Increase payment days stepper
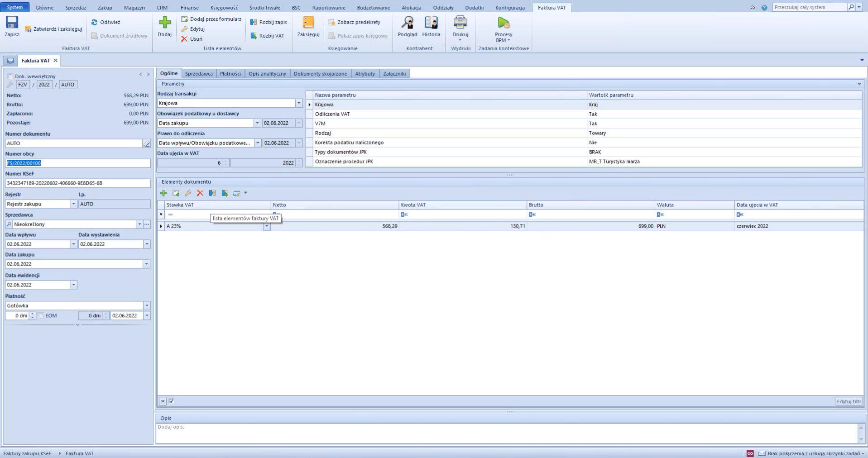Image resolution: width=868 pixels, height=458 pixels. [33, 314]
